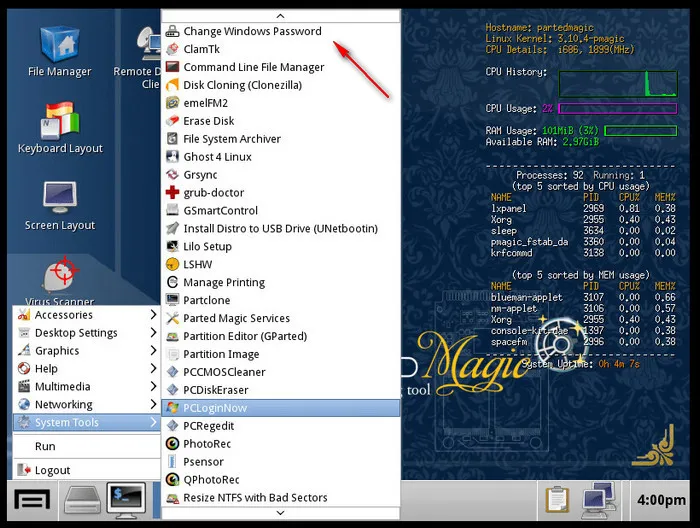Click the emelFM2 icon

(172, 103)
